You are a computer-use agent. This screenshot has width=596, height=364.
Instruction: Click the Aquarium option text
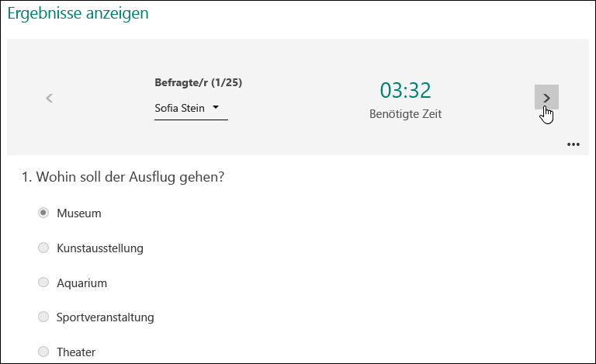(x=81, y=283)
